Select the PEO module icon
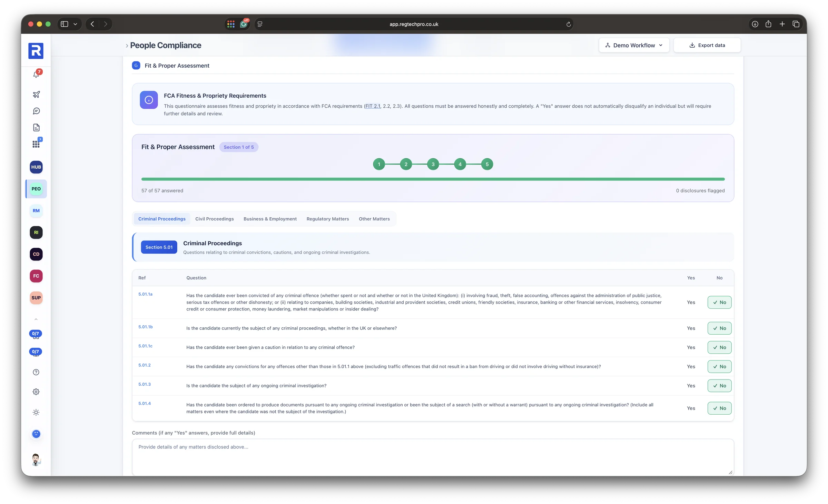 pos(36,189)
